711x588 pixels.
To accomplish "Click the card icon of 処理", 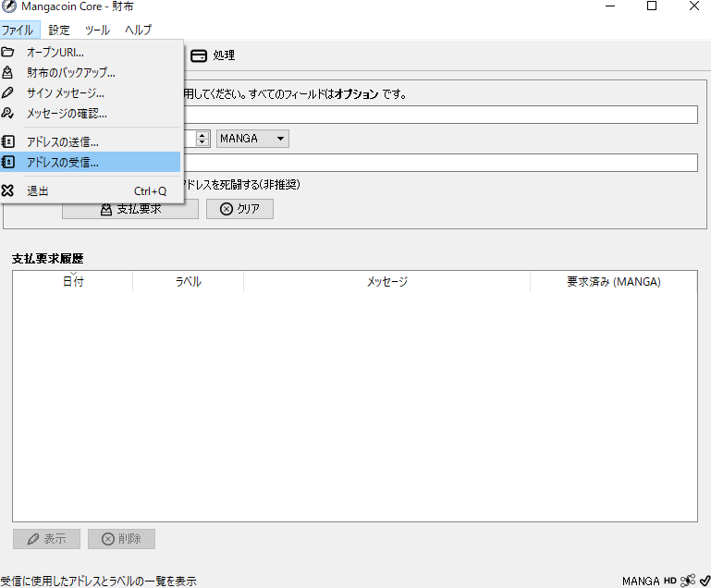I will click(199, 55).
